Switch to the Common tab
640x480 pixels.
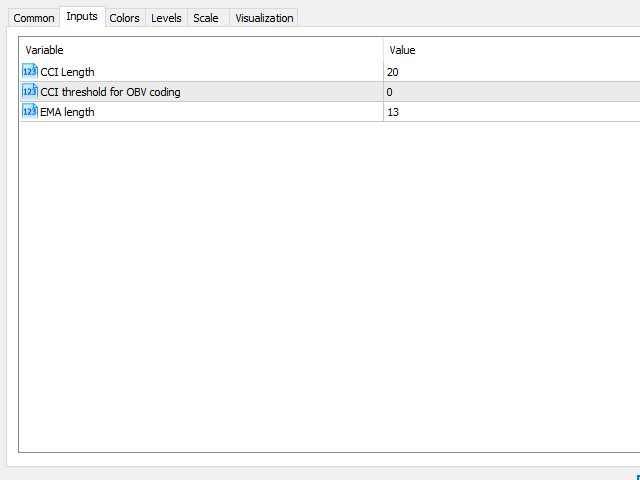[34, 18]
